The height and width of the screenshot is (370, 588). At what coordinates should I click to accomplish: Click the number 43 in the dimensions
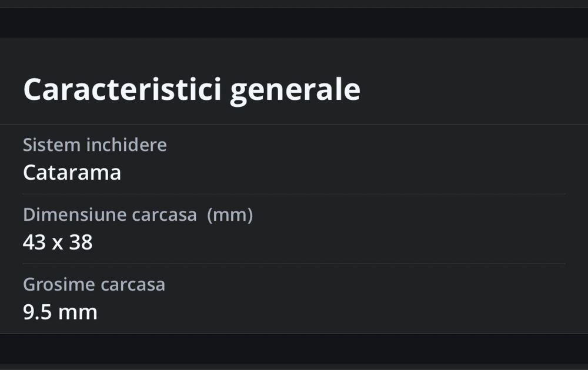click(34, 243)
